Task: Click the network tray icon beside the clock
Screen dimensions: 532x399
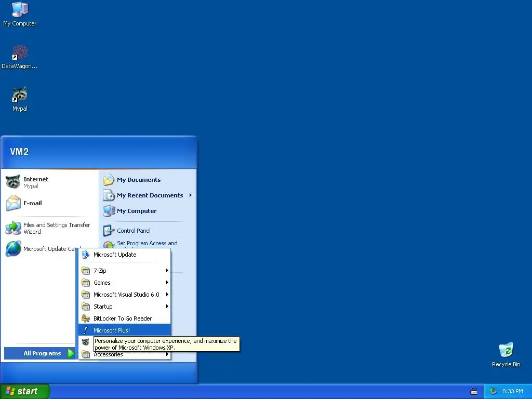Action: (x=494, y=391)
